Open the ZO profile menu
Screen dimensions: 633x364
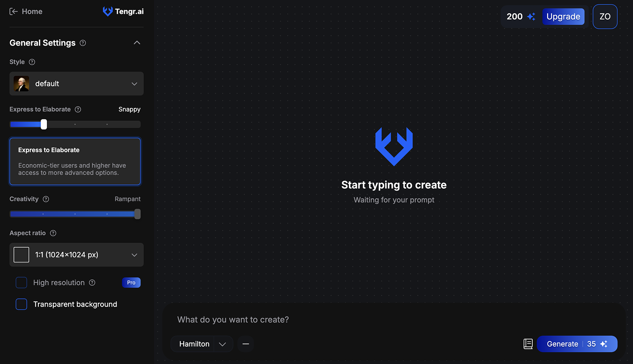pyautogui.click(x=605, y=16)
